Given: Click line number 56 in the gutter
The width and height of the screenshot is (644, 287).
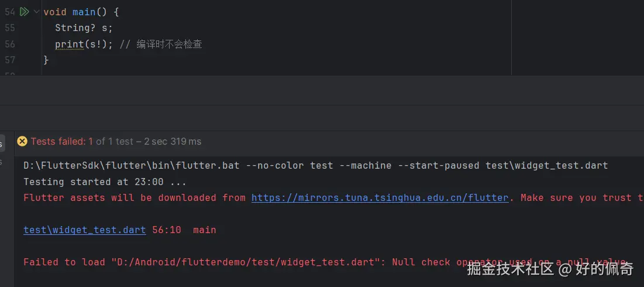Looking at the screenshot, I should (9, 44).
